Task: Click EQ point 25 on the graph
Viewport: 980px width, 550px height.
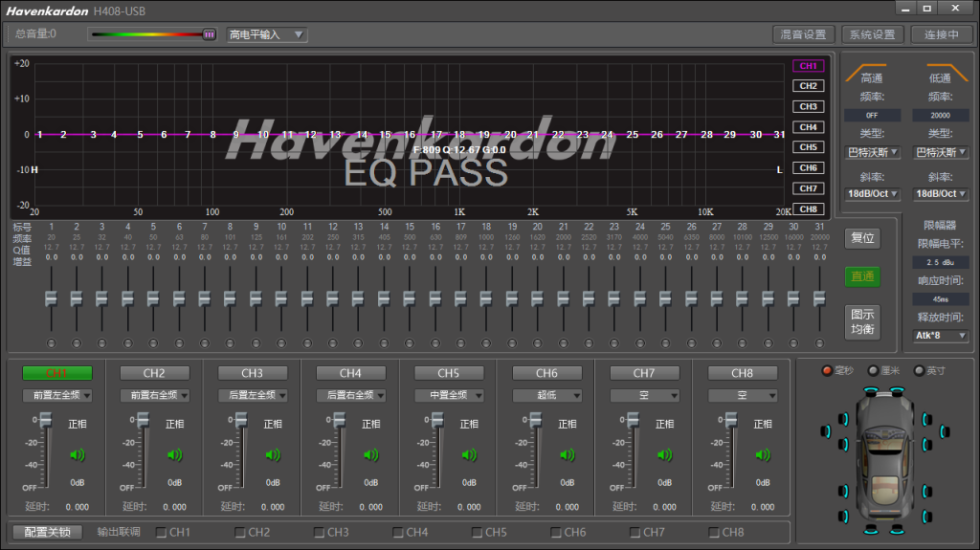Action: click(633, 134)
